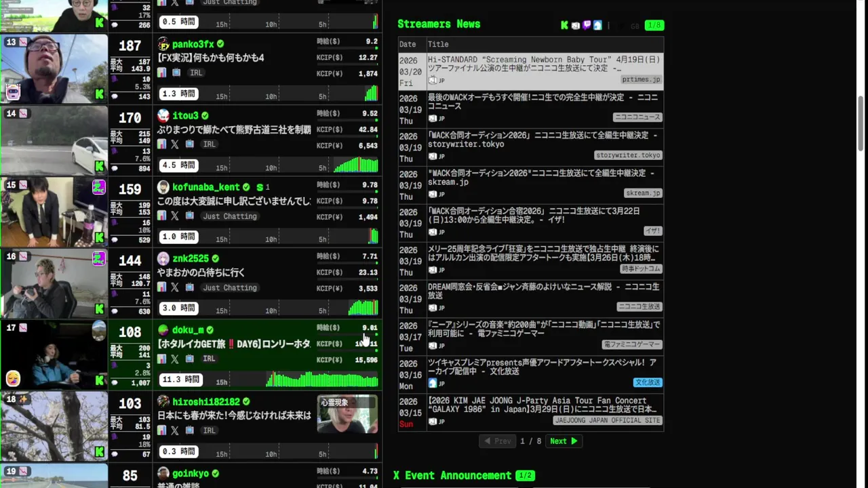Open the blue 文化放送 source tag
This screenshot has height=488, width=868.
click(x=648, y=382)
